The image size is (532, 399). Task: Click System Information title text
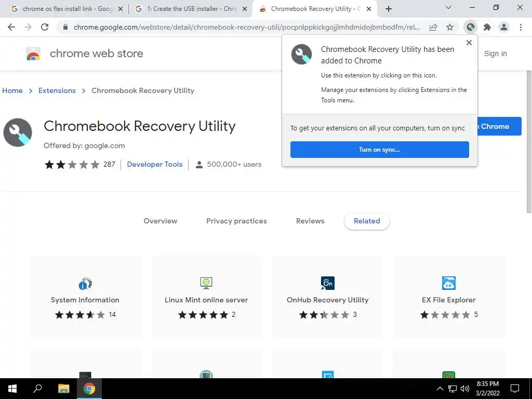point(85,300)
